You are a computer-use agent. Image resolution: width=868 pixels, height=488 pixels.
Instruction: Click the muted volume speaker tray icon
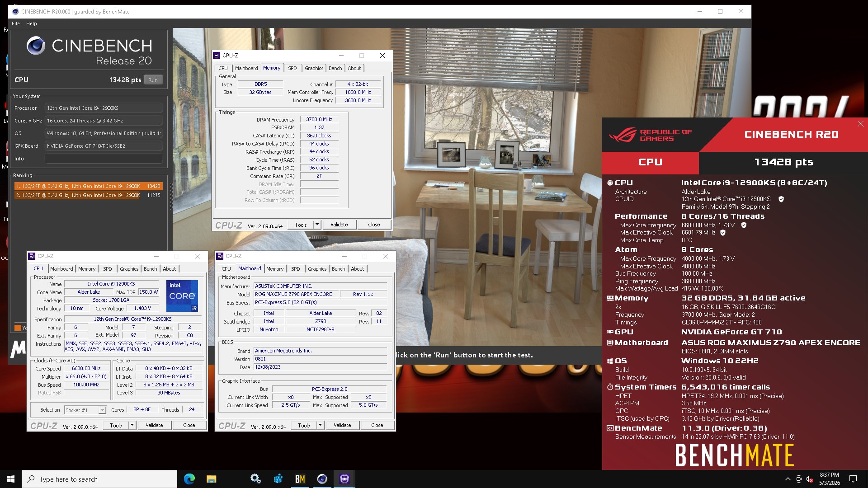[x=810, y=479]
